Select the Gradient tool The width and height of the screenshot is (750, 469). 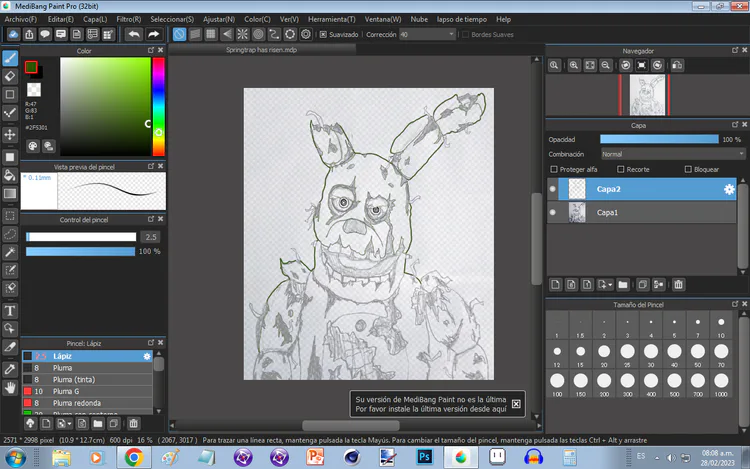click(x=10, y=194)
